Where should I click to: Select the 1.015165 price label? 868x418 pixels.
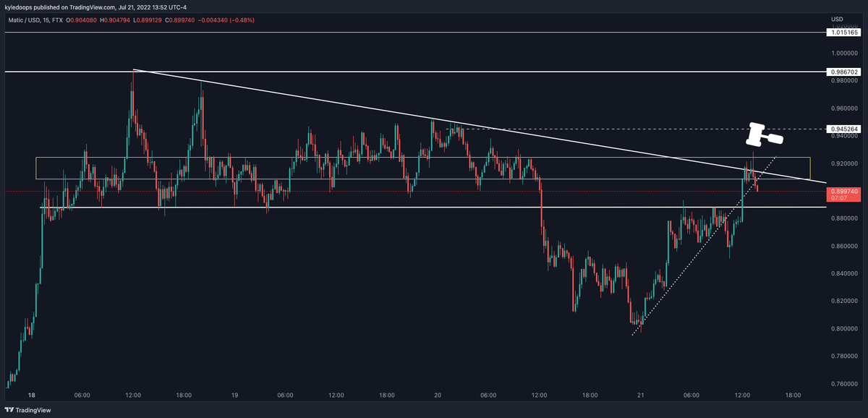[843, 33]
